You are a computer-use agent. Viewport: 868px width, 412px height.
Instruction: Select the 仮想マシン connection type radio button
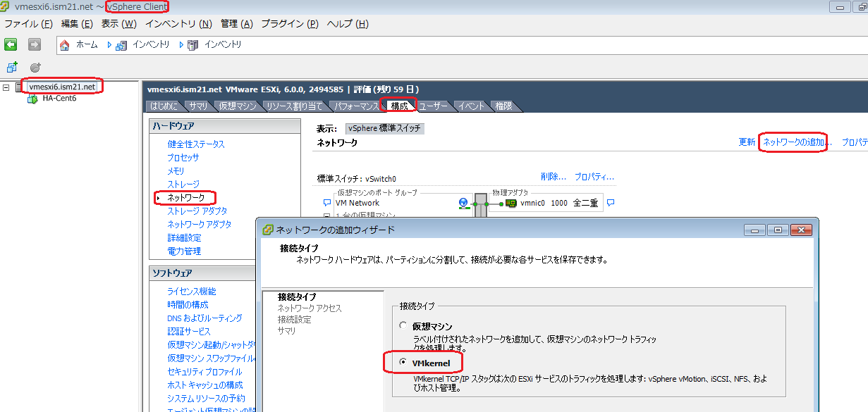click(x=403, y=326)
